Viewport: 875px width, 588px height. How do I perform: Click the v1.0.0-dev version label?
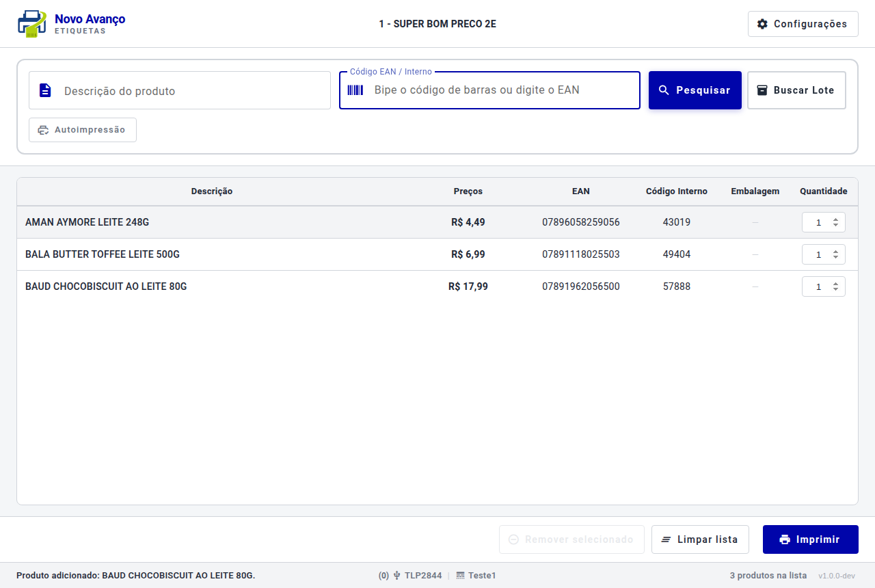coord(837,576)
